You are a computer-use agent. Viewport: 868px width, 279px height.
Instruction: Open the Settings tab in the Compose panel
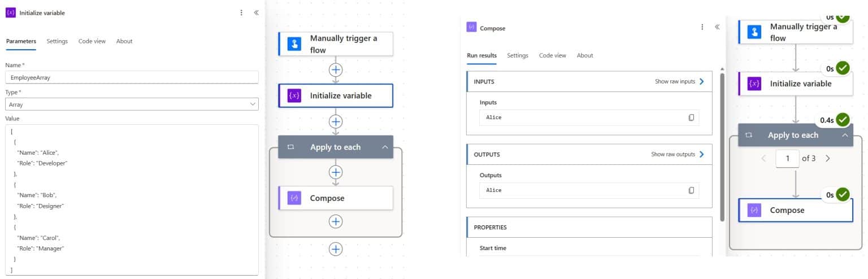(518, 55)
